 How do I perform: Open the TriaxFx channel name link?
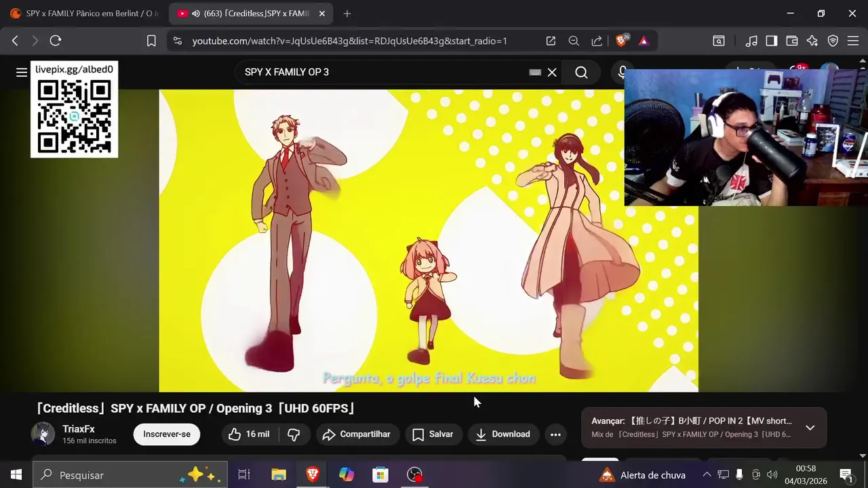79,429
